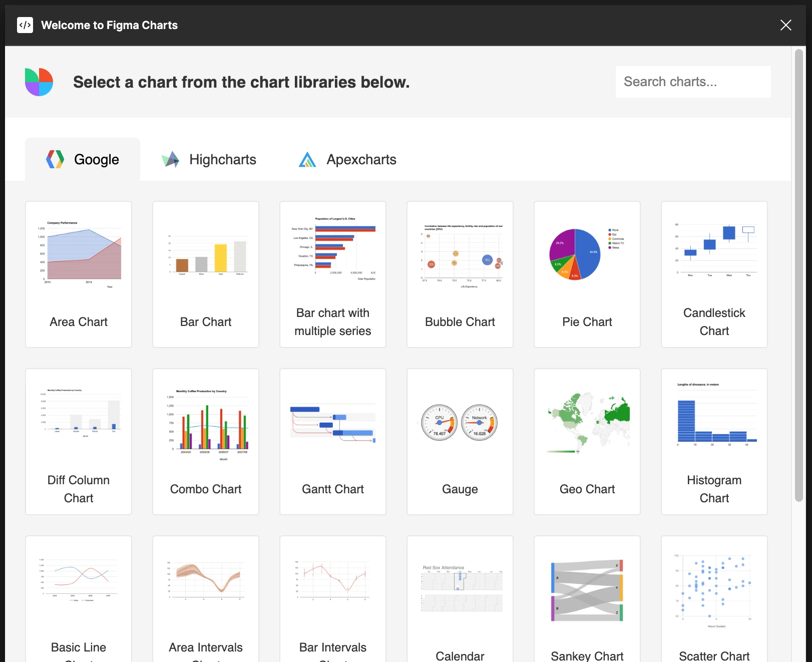Click the 'Geo Chart' label
Image resolution: width=812 pixels, height=662 pixels.
pos(587,489)
